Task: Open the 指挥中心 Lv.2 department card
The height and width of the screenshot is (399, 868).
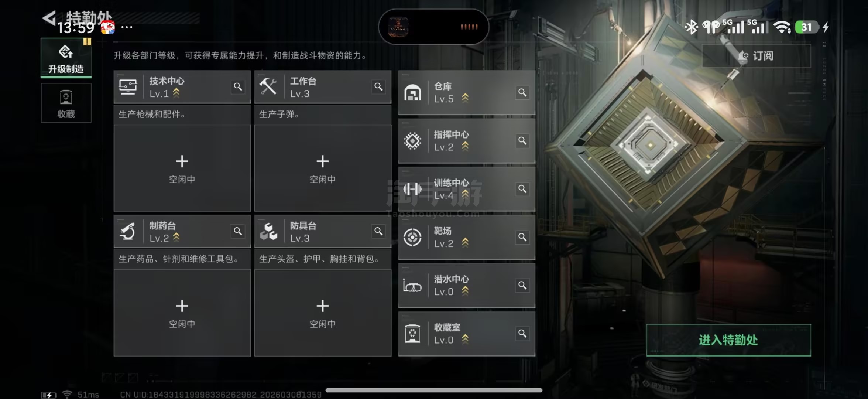Action: 467,141
